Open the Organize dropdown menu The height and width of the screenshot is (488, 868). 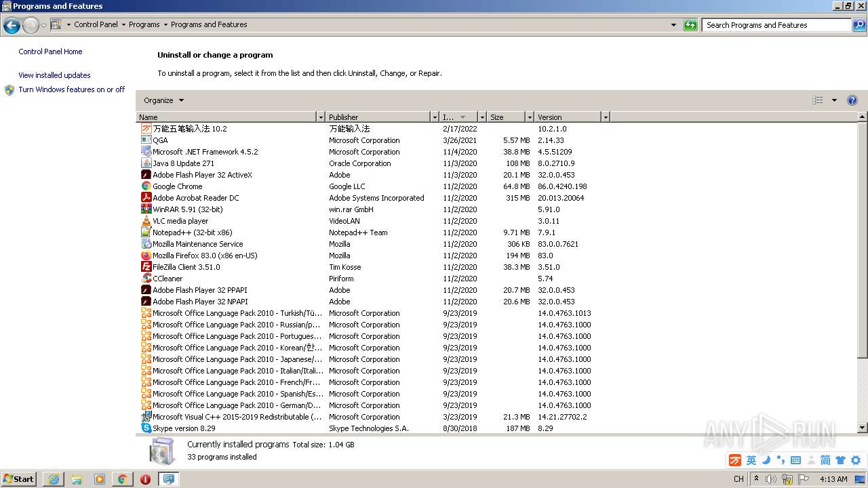pyautogui.click(x=163, y=100)
